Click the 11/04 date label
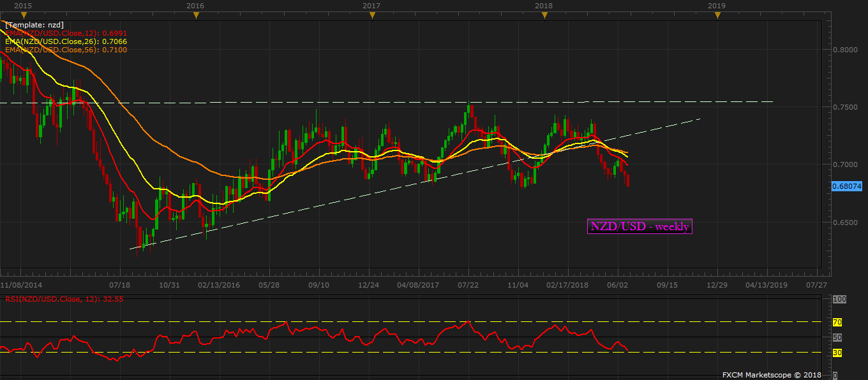Viewport: 868px width, 380px height. click(518, 285)
